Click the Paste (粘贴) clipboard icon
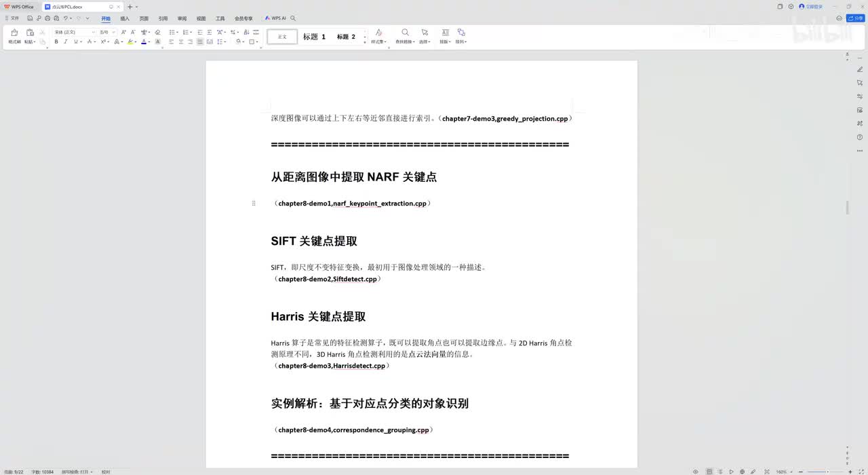The width and height of the screenshot is (868, 475). coord(30,33)
